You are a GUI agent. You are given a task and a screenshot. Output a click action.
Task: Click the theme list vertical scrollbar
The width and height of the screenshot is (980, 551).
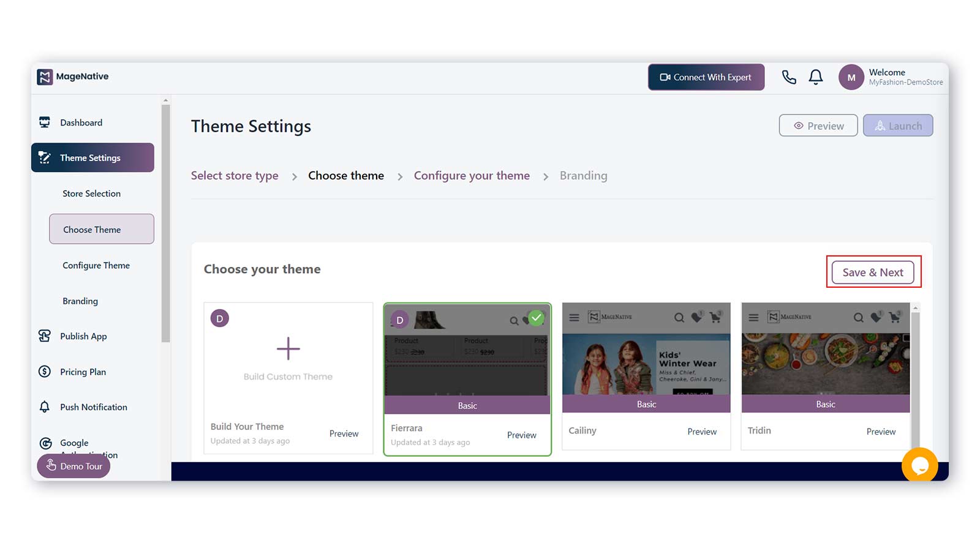click(915, 380)
